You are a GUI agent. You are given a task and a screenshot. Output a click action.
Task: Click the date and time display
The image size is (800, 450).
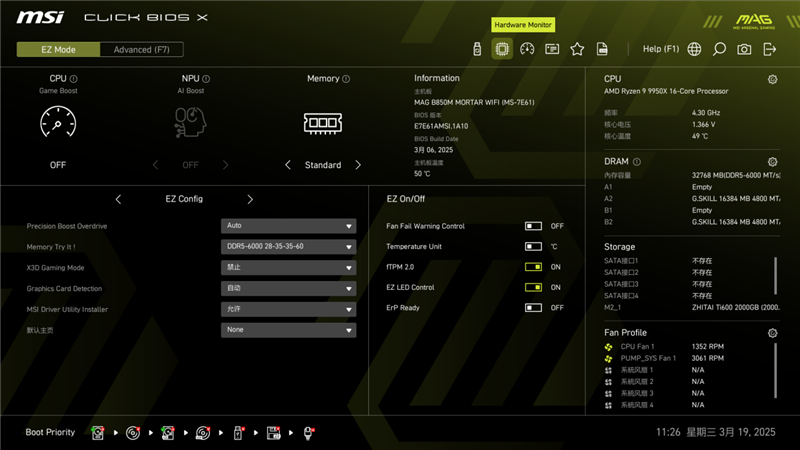(715, 432)
